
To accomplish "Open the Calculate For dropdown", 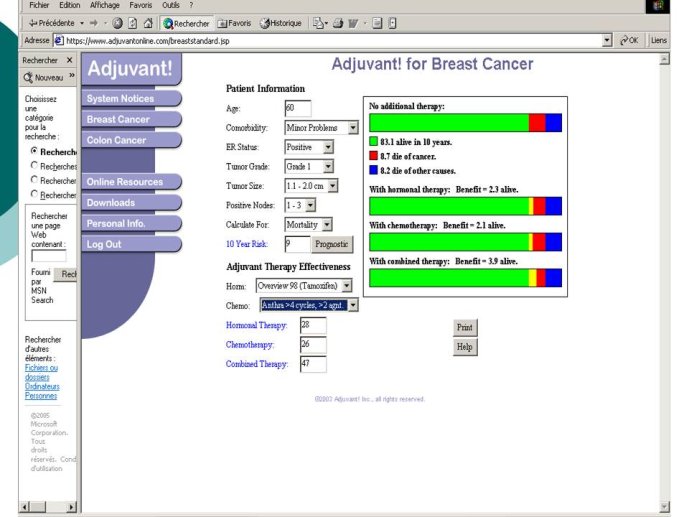I will point(308,224).
